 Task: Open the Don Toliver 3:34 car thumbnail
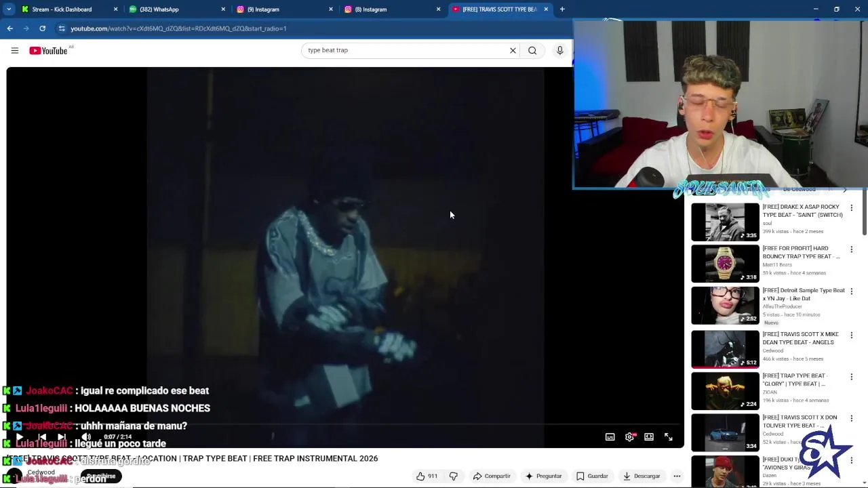[x=725, y=433]
